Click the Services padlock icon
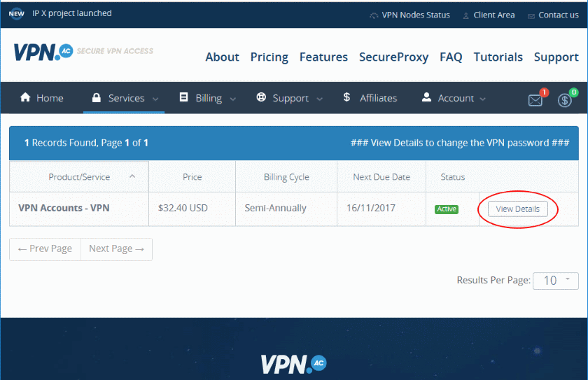 point(97,98)
